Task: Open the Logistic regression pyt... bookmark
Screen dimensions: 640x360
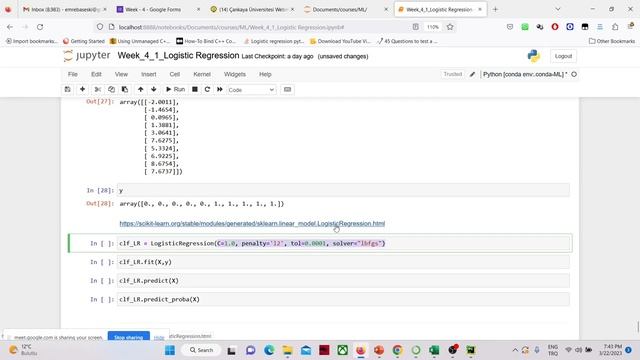Action: [273, 41]
